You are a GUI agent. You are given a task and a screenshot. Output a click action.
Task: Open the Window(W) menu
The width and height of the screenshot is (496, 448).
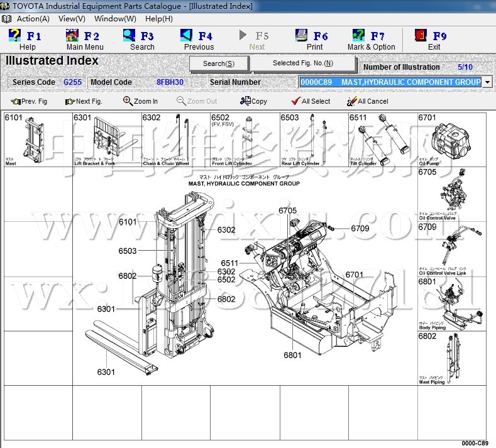(115, 19)
